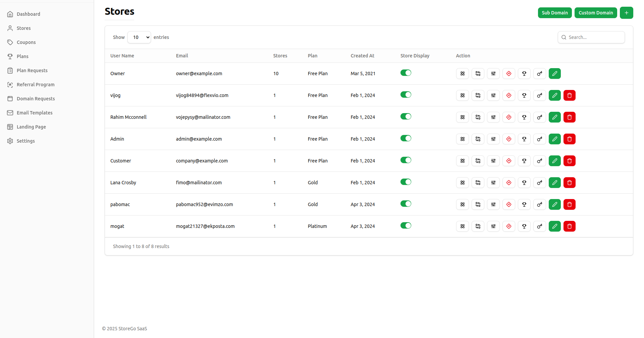Click the swap arrows icon for pabomac

[478, 204]
